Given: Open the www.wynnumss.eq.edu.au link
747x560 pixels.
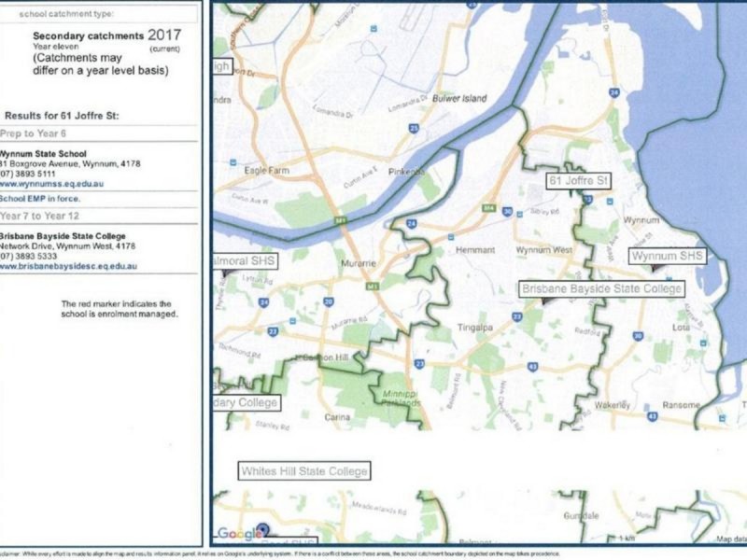Looking at the screenshot, I should click(51, 185).
